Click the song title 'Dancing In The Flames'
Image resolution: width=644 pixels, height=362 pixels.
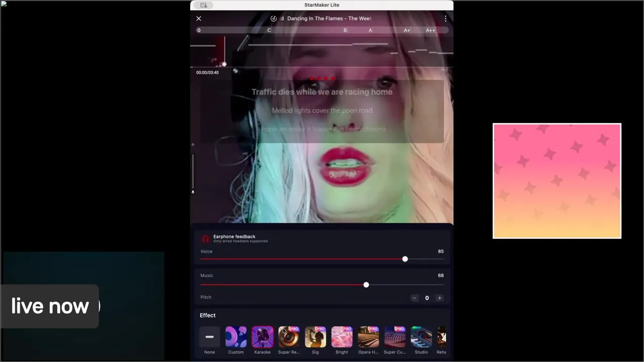click(315, 19)
